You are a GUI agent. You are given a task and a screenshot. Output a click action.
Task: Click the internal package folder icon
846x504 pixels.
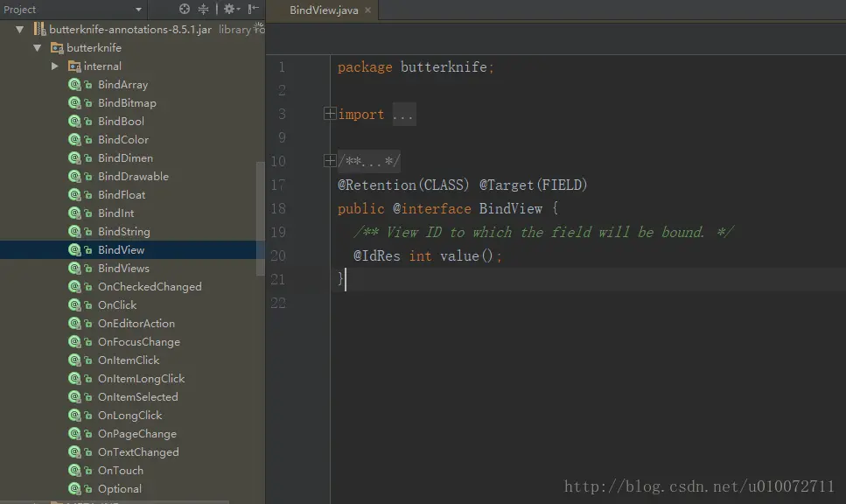(74, 66)
